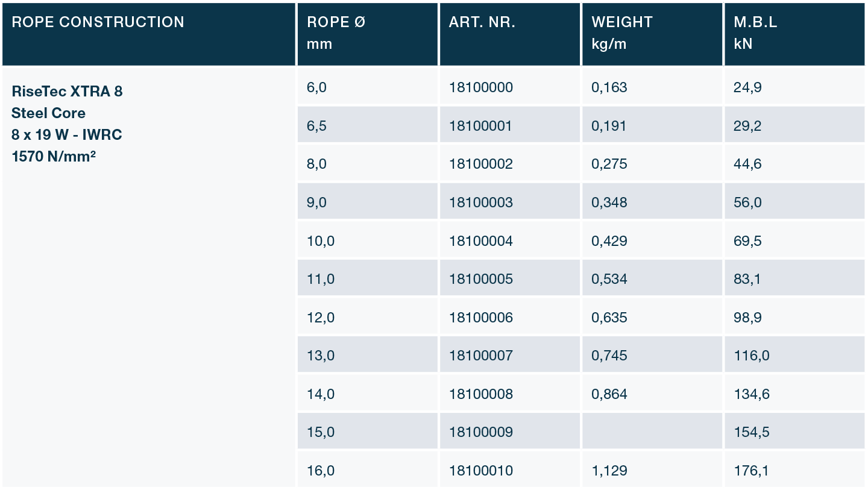Click article number 18100006

tap(481, 318)
